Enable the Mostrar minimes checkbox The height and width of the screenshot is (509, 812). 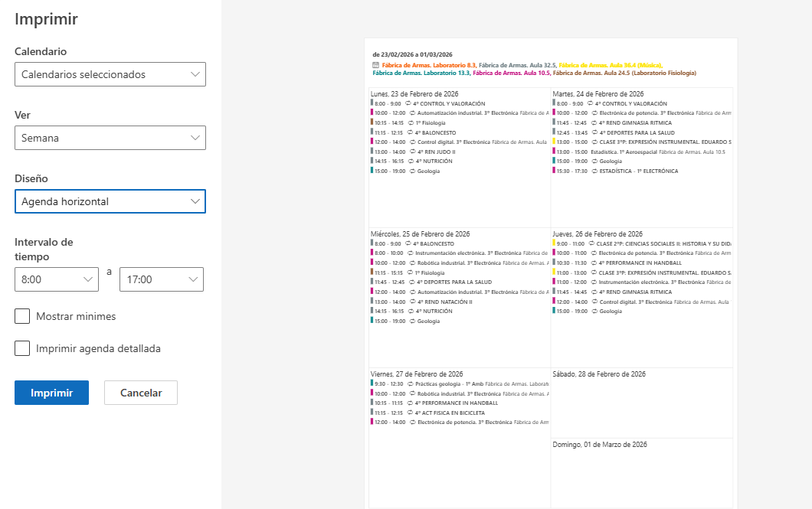pyautogui.click(x=22, y=316)
